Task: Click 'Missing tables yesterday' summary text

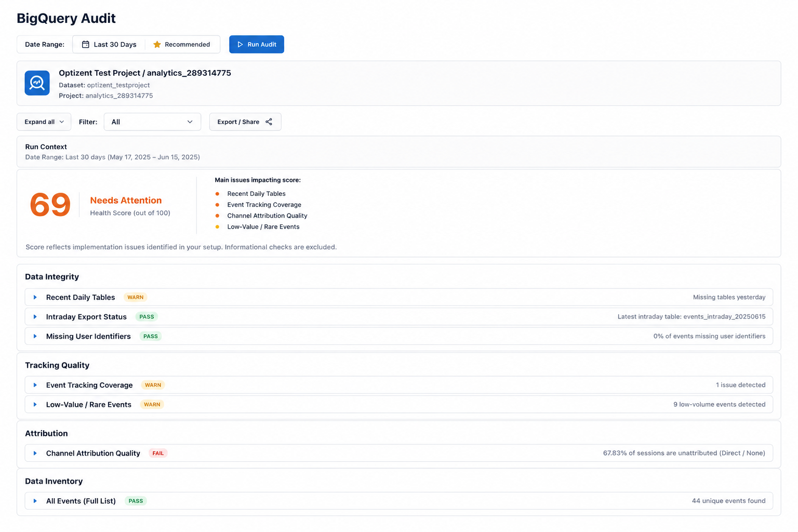Action: pos(729,297)
